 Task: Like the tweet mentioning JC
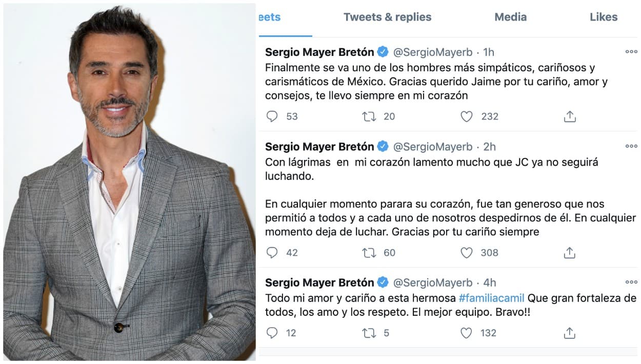(x=467, y=252)
